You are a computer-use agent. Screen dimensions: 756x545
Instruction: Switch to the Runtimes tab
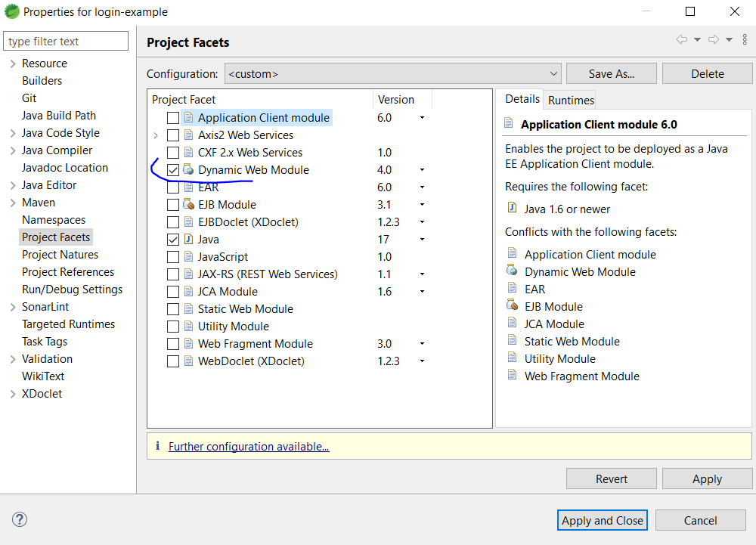point(571,101)
